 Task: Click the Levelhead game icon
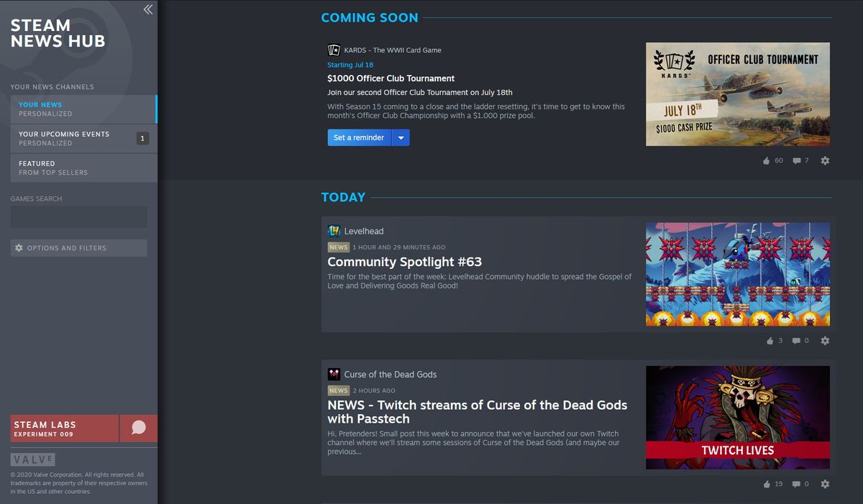point(334,231)
